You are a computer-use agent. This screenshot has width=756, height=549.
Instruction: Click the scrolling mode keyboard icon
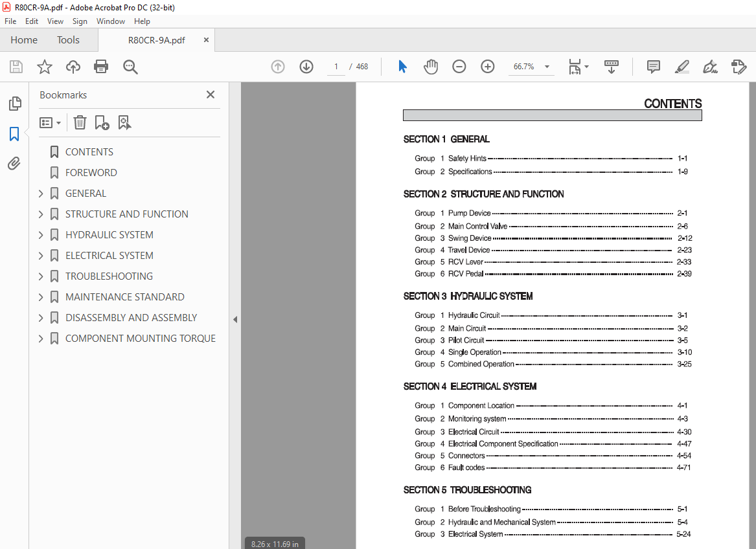tap(612, 67)
